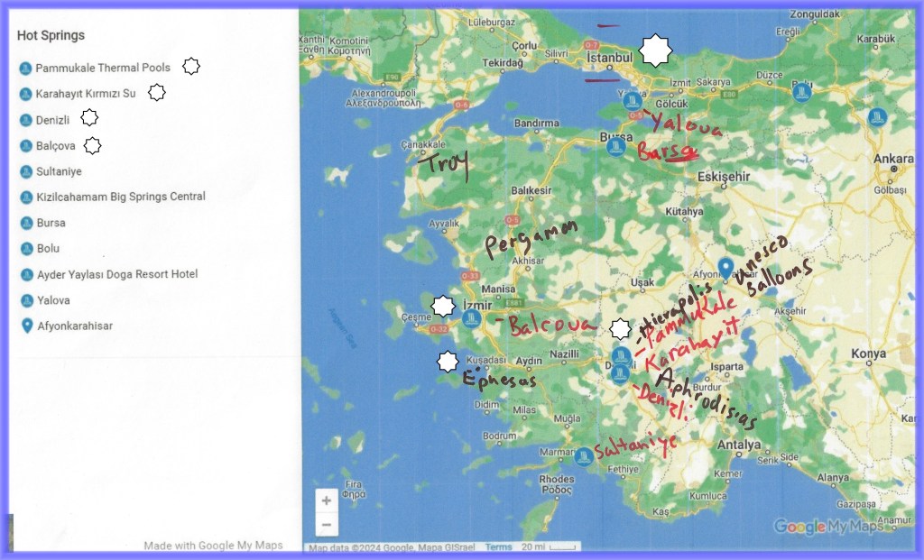Viewport: 924px width, 560px height.
Task: Open the hot spring marker northwest of Ankara
Action: pyautogui.click(x=876, y=117)
